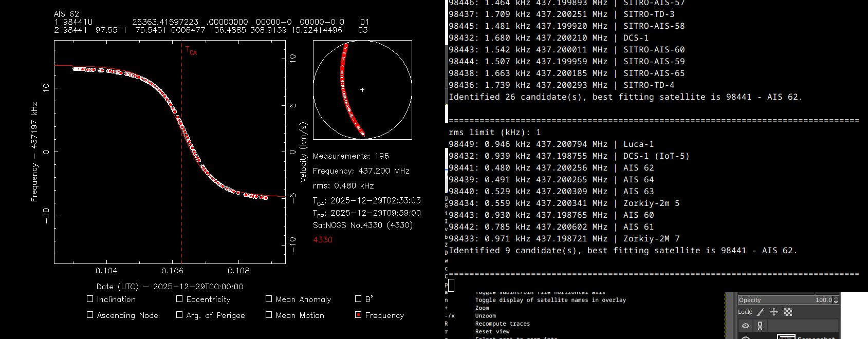This screenshot has height=339, width=868.
Task: Click the TCA marker on the Doppler plot
Action: [191, 51]
